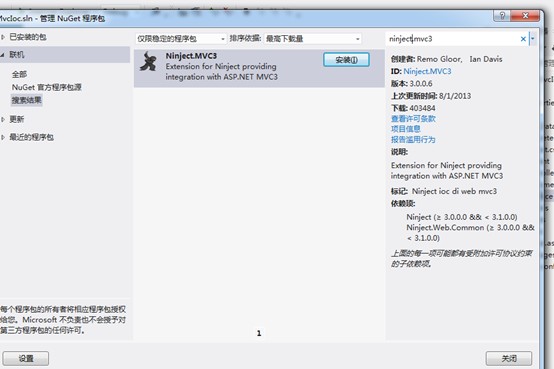Screen dimensions: 554x369
Task: Go to page 1 of the results
Action: tap(259, 333)
